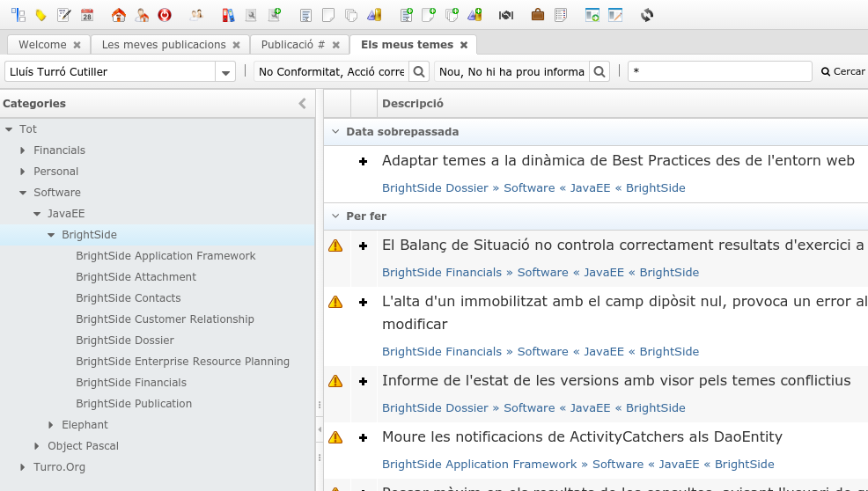Click the home icon in the toolbar
Image resolution: width=868 pixels, height=491 pixels.
[x=119, y=15]
